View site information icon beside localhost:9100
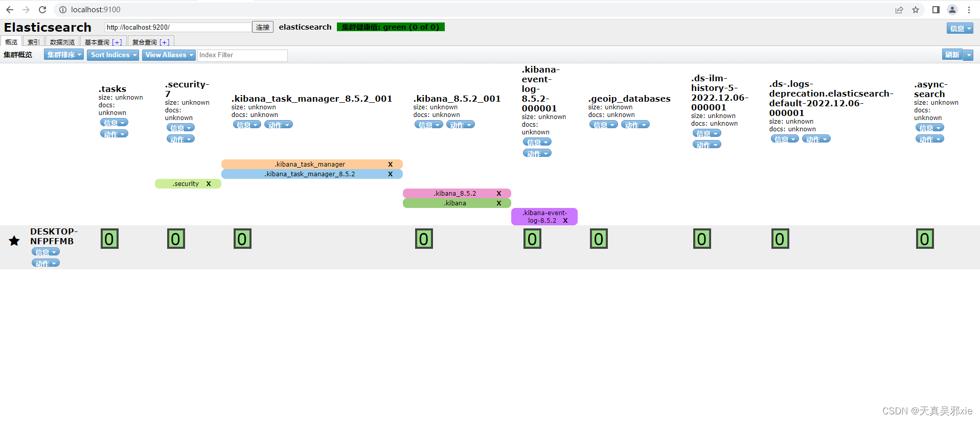 (x=63, y=10)
